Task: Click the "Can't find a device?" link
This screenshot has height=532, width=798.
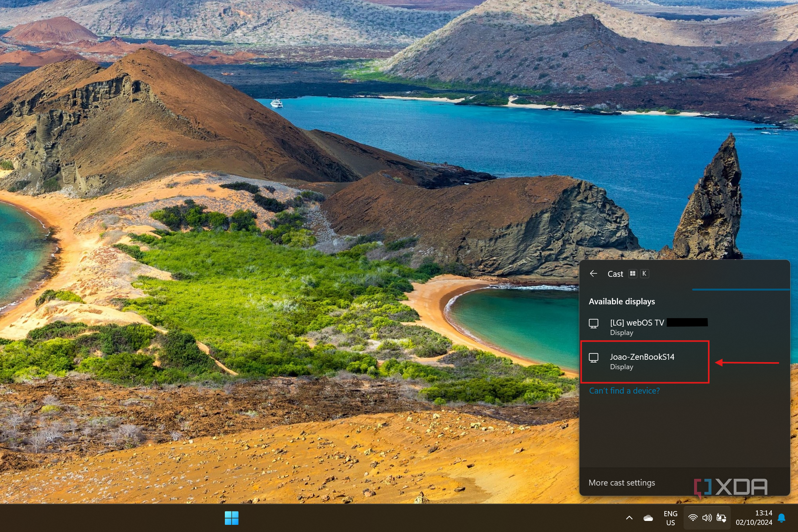Action: click(x=624, y=391)
